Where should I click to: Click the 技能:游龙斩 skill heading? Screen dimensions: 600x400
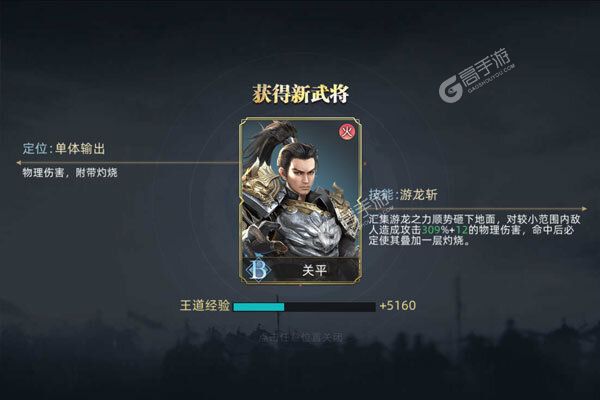[x=403, y=195]
